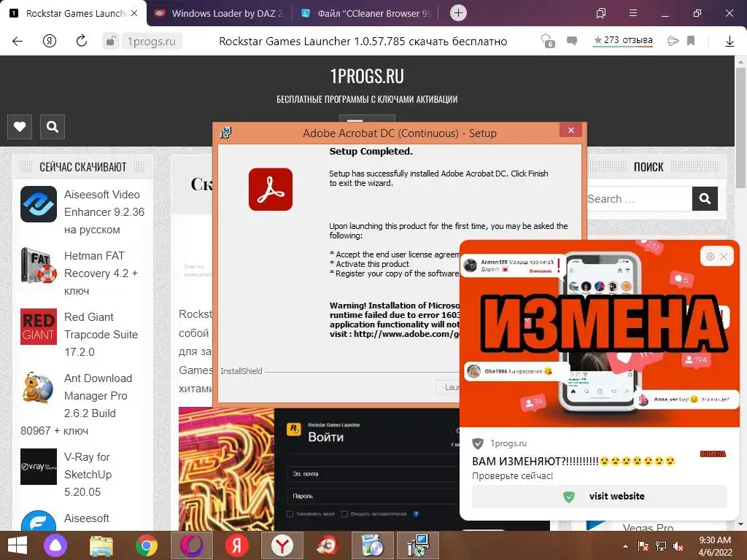Open the protection shield icon with badge 6
Viewport: 747px width, 560px height.
click(x=548, y=41)
